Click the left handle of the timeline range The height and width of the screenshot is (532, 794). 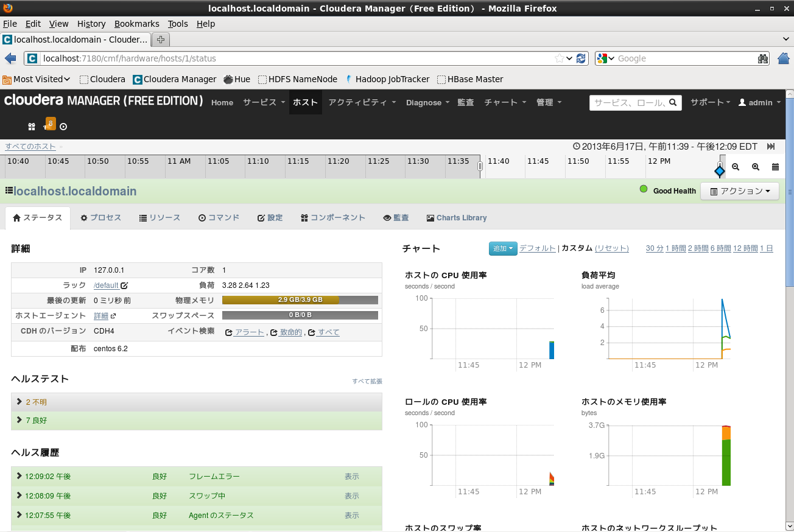480,166
